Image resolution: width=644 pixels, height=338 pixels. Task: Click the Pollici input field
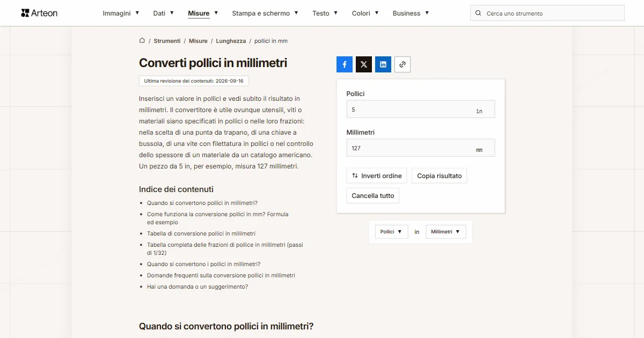point(421,109)
